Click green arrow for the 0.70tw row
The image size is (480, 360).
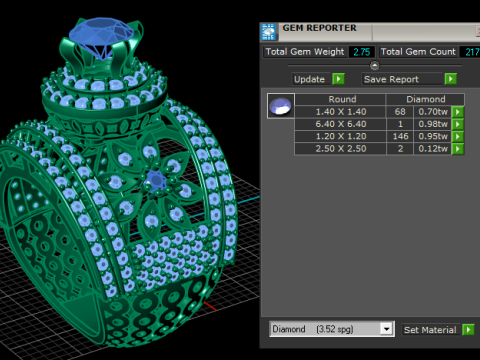click(458, 112)
